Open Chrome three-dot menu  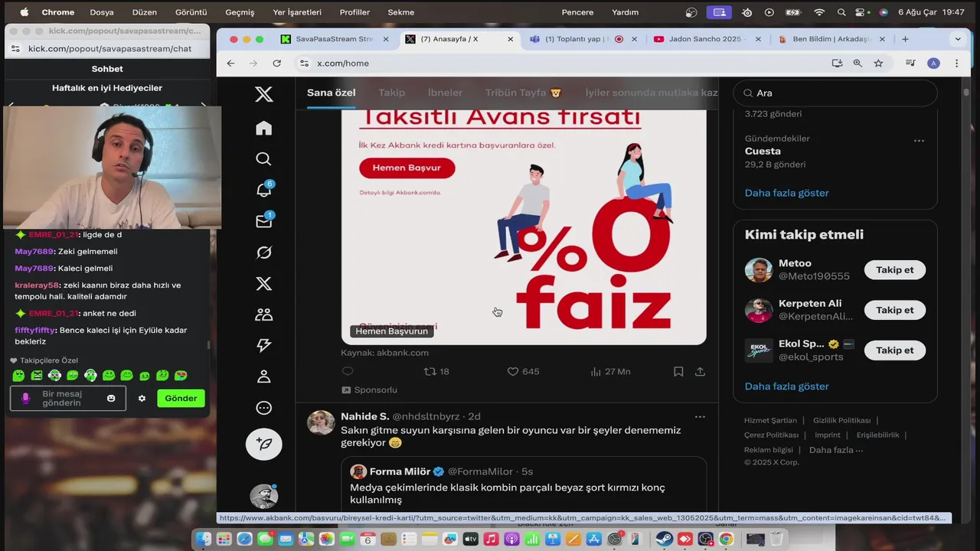tap(956, 64)
